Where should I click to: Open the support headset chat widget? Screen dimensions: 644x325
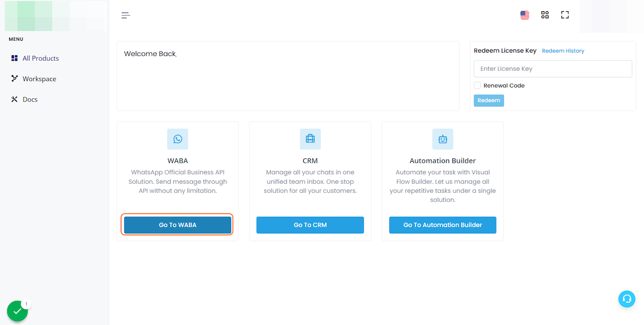point(626,299)
